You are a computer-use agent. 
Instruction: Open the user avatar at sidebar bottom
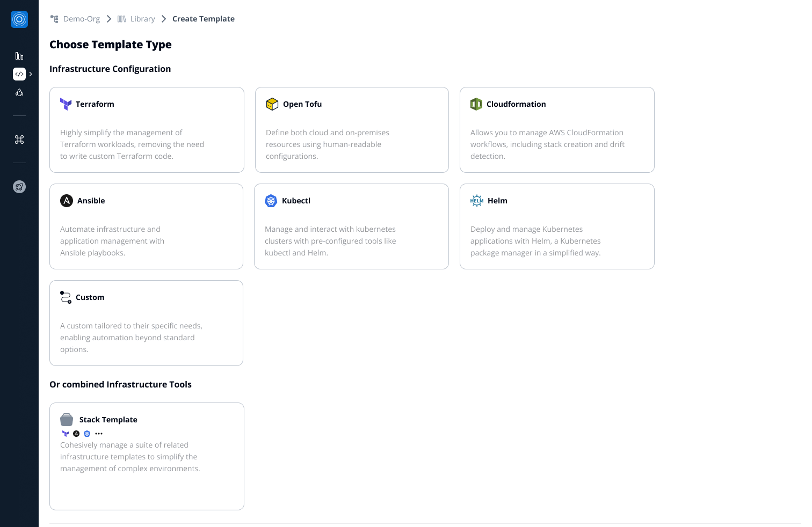(19, 187)
